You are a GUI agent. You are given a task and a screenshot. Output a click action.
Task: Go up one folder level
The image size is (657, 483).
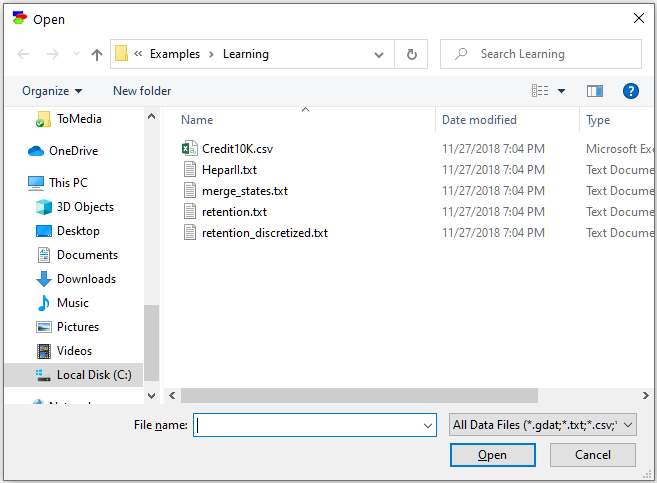click(97, 54)
